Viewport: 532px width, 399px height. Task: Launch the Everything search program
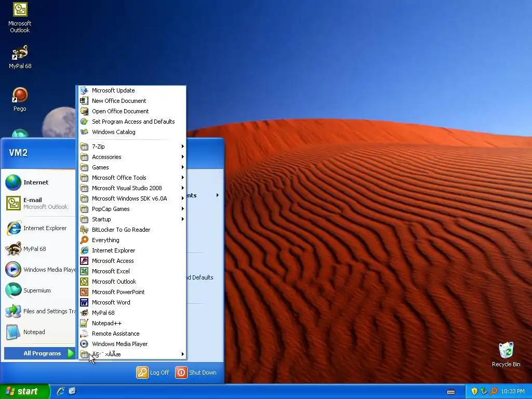(131, 240)
